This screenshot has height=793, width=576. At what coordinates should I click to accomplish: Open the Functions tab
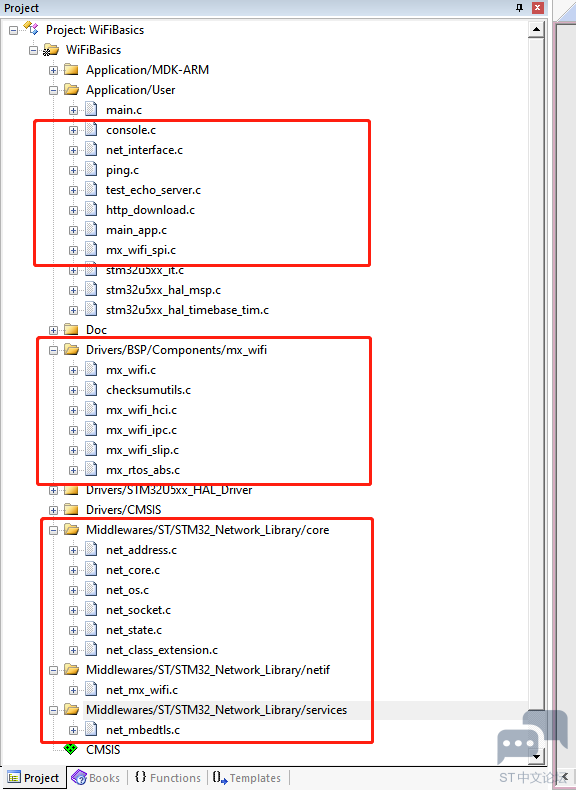click(168, 778)
